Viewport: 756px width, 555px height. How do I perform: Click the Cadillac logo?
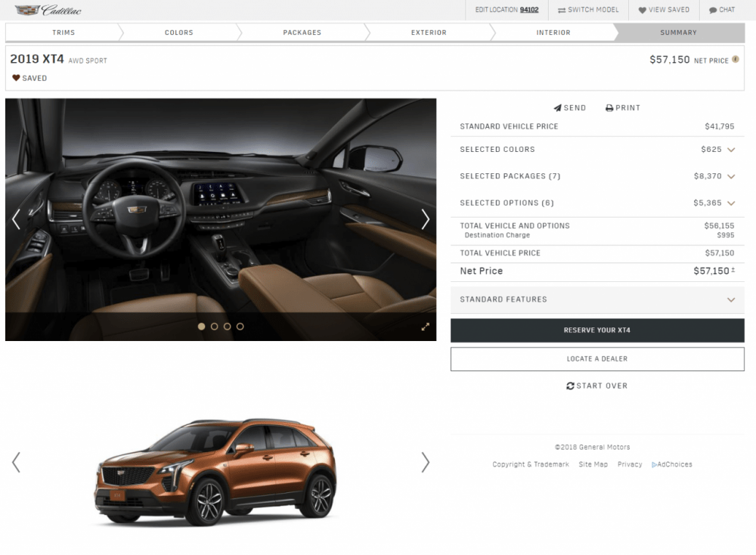[x=48, y=10]
